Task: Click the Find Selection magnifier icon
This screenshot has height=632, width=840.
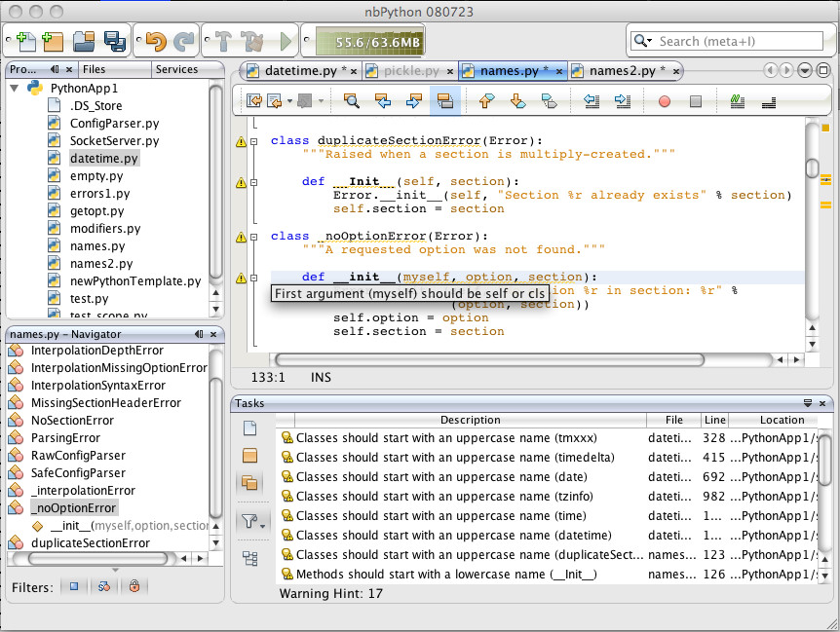Action: 352,100
